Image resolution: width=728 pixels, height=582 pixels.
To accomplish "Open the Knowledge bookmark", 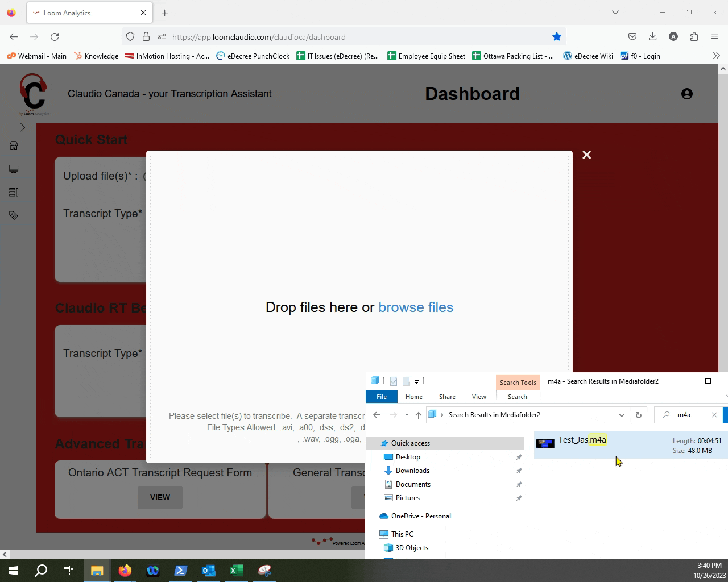I will (96, 56).
